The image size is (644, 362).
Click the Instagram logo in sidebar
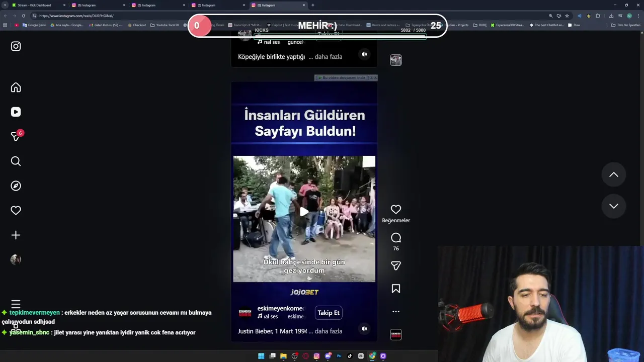click(16, 46)
